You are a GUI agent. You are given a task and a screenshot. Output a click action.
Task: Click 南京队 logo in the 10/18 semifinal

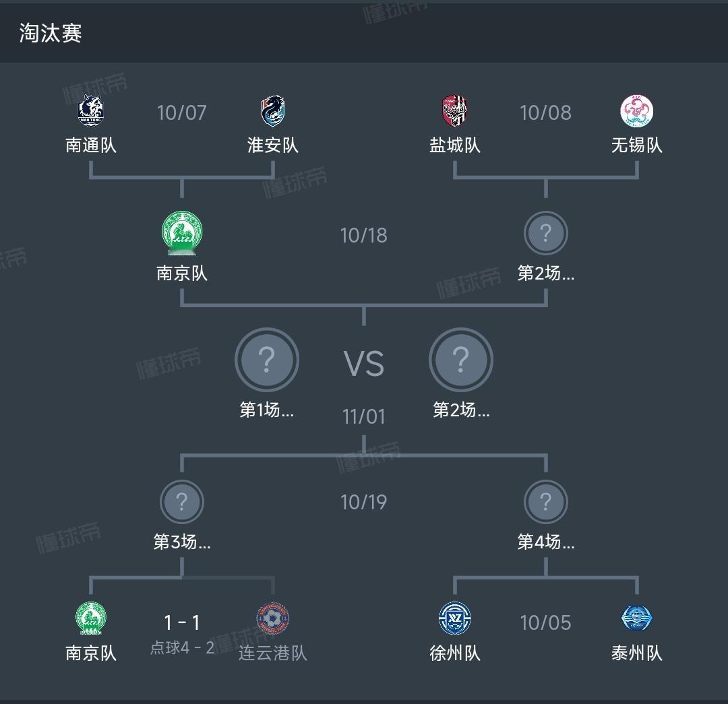pos(182,233)
